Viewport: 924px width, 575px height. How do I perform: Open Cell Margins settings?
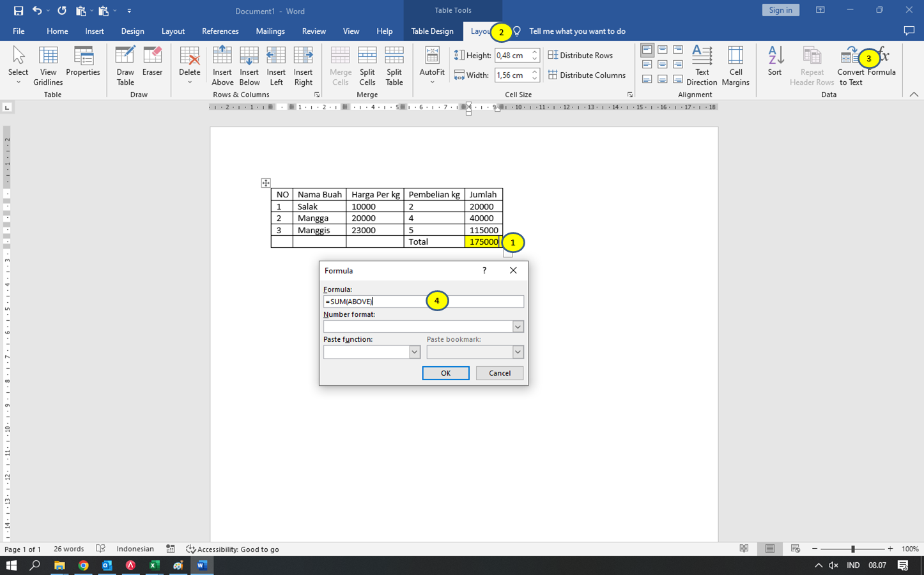(x=735, y=66)
